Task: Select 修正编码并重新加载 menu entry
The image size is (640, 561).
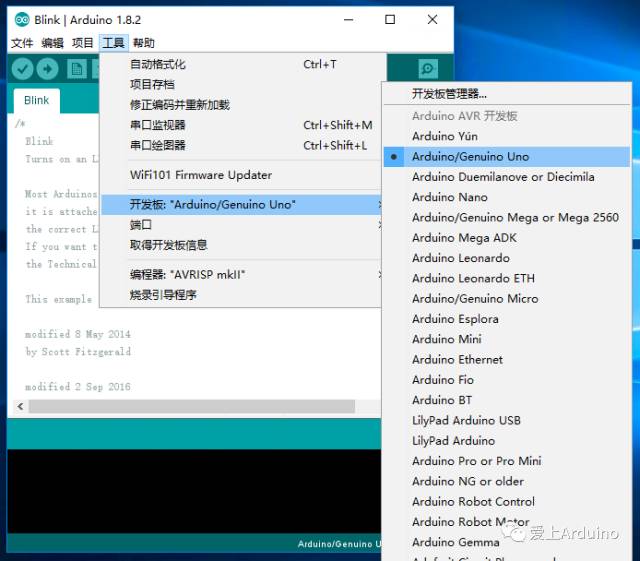Action: pos(242,105)
